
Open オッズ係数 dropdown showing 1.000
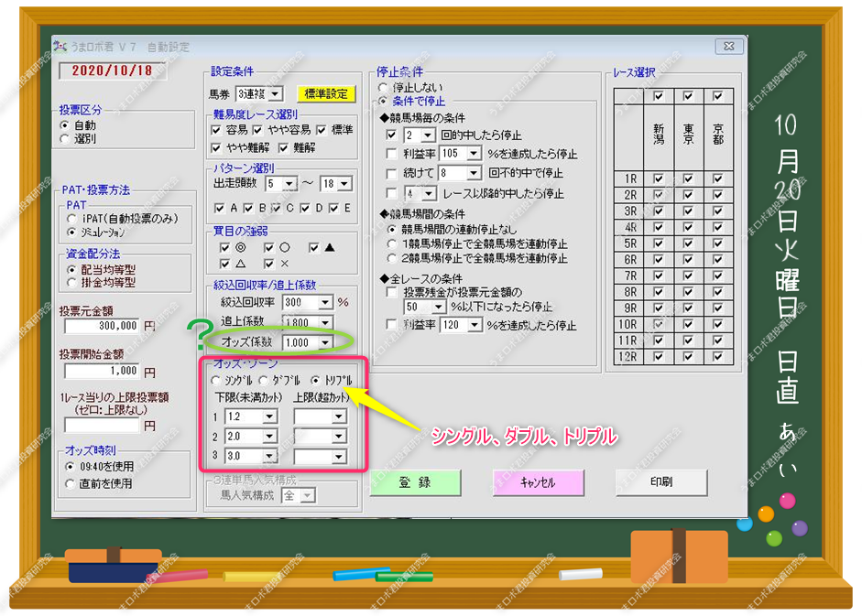click(325, 343)
